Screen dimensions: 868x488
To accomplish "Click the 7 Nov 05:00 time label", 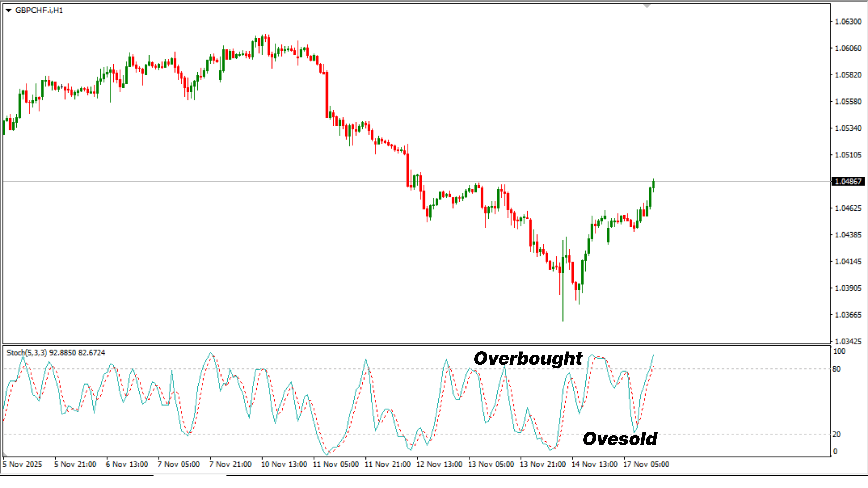I will [179, 464].
